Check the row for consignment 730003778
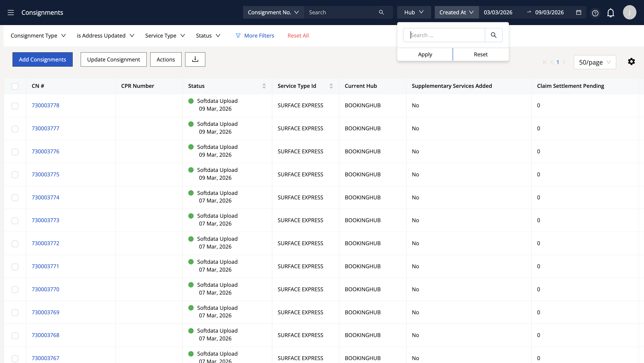The image size is (644, 363). click(15, 106)
